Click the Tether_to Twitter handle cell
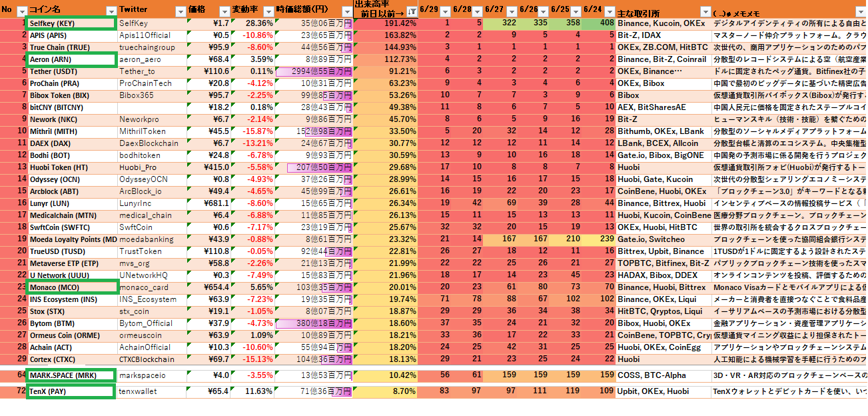Image resolution: width=868 pixels, height=416 pixels. click(x=152, y=71)
